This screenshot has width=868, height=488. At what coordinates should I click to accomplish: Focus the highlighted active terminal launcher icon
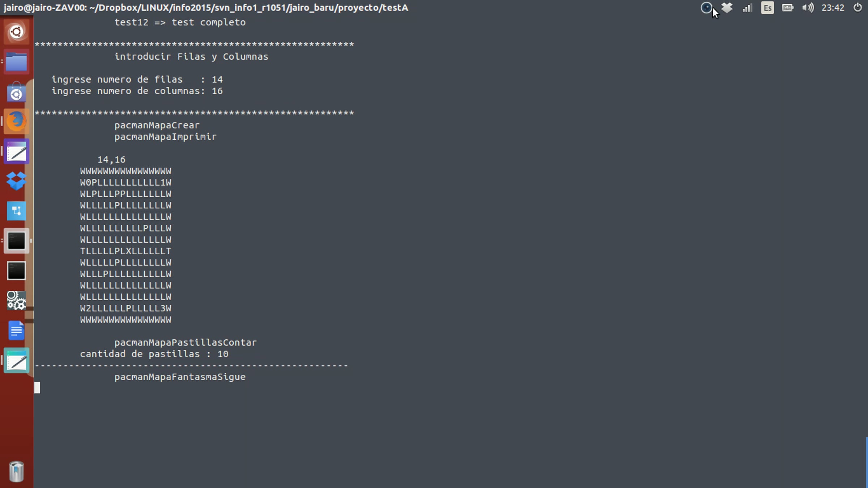click(x=16, y=241)
